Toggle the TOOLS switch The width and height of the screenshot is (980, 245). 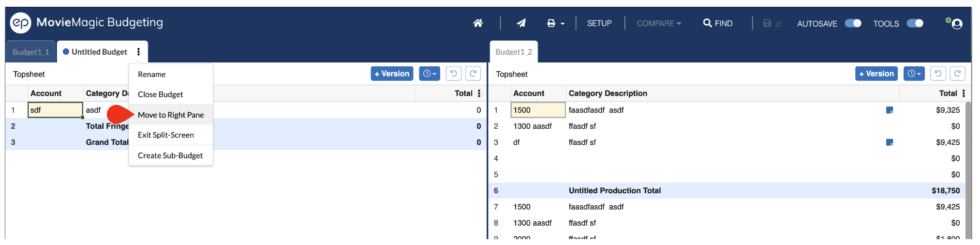(915, 23)
